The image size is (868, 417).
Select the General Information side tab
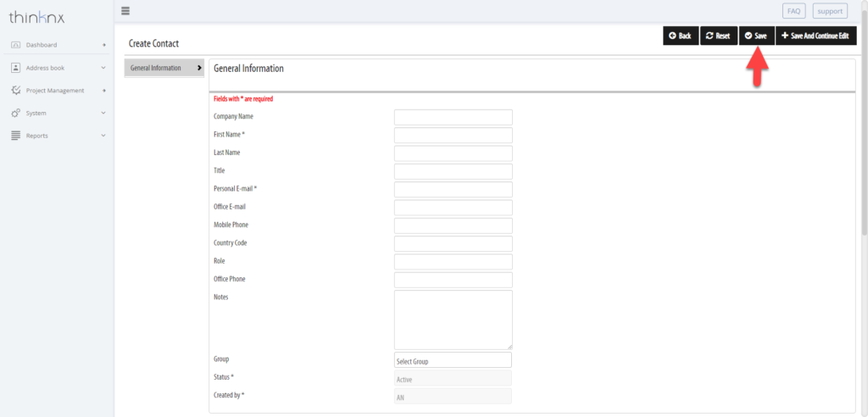pyautogui.click(x=164, y=68)
